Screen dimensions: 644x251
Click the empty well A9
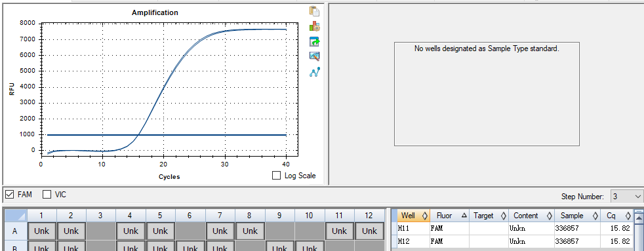(279, 231)
